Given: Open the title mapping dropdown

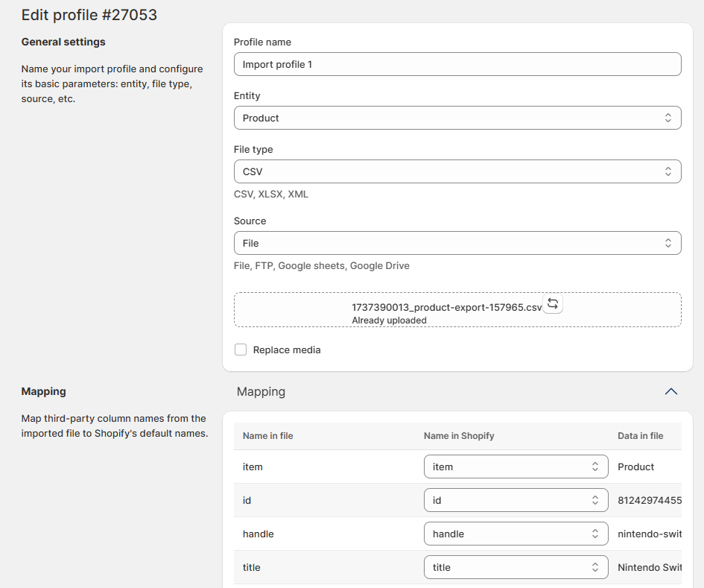Looking at the screenshot, I should (516, 567).
